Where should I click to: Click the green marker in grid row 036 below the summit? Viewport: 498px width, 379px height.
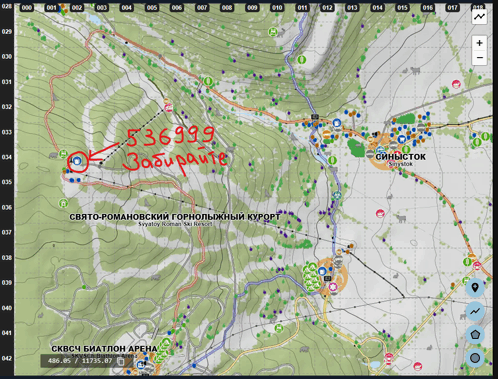(x=63, y=203)
